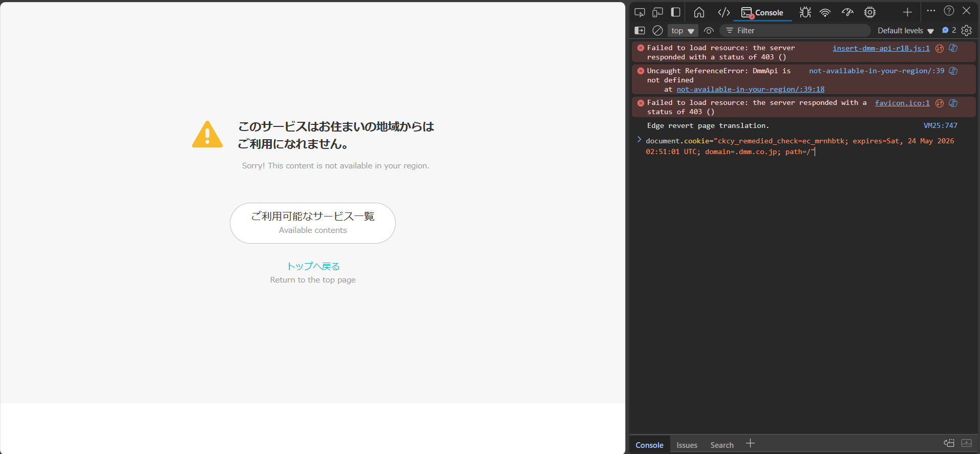980x454 pixels.
Task: Expand the Quick View drawer
Action: point(967,443)
